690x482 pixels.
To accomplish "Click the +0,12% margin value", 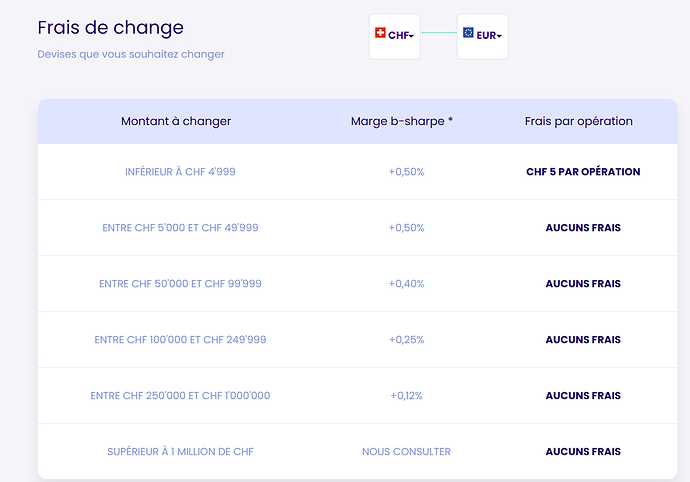I will pyautogui.click(x=406, y=396).
